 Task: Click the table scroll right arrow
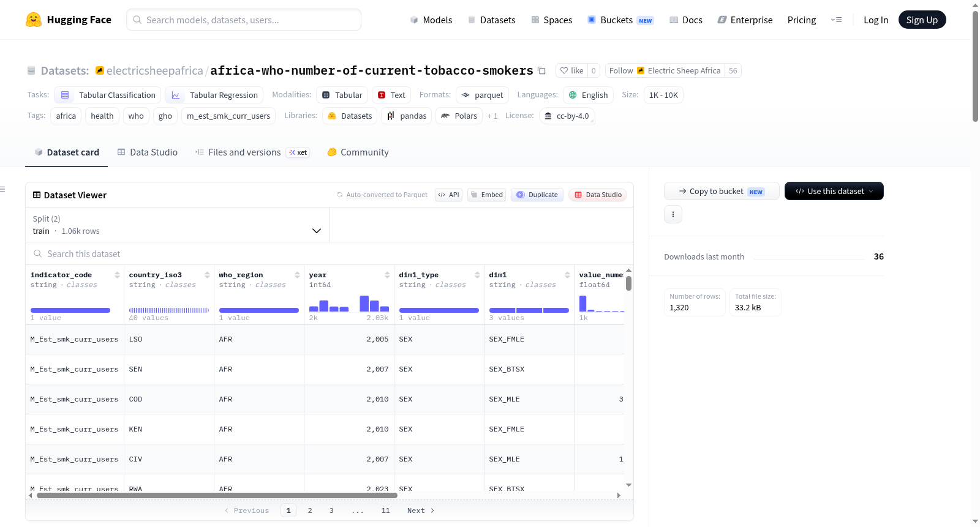pos(619,495)
